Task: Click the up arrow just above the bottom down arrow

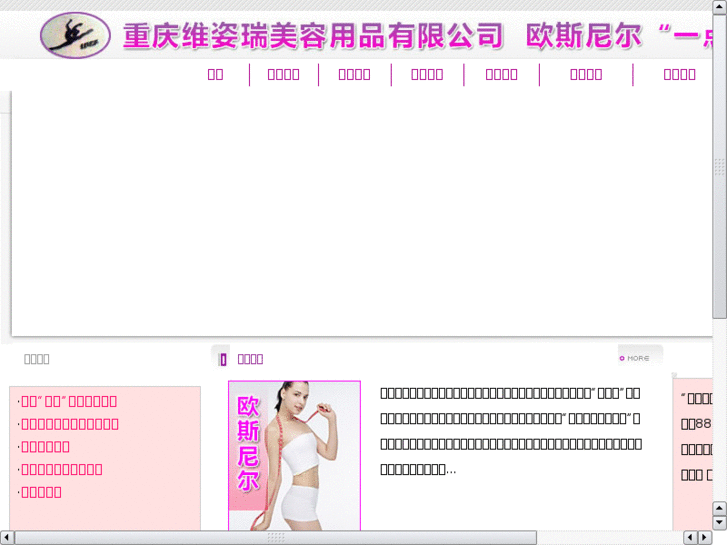Action: [x=719, y=508]
